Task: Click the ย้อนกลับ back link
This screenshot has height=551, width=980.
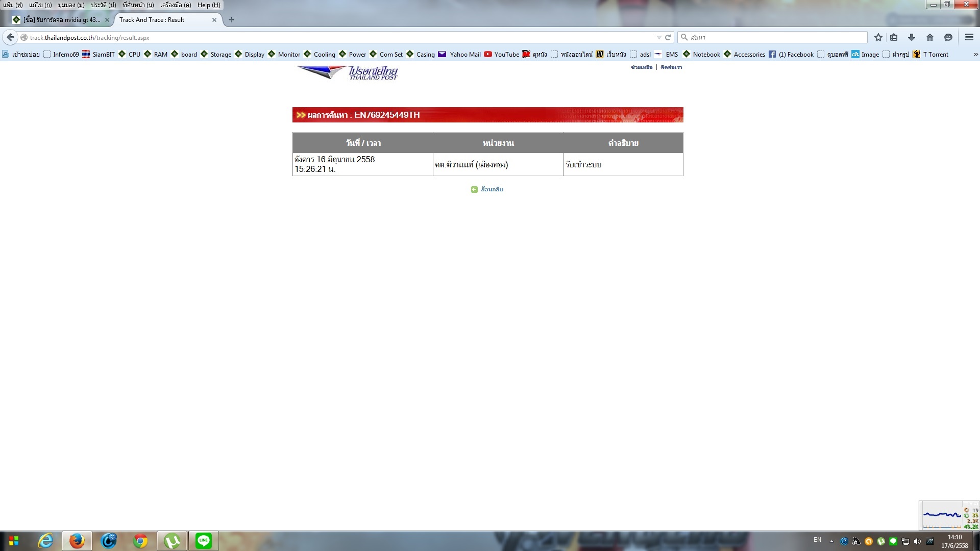Action: pos(492,189)
